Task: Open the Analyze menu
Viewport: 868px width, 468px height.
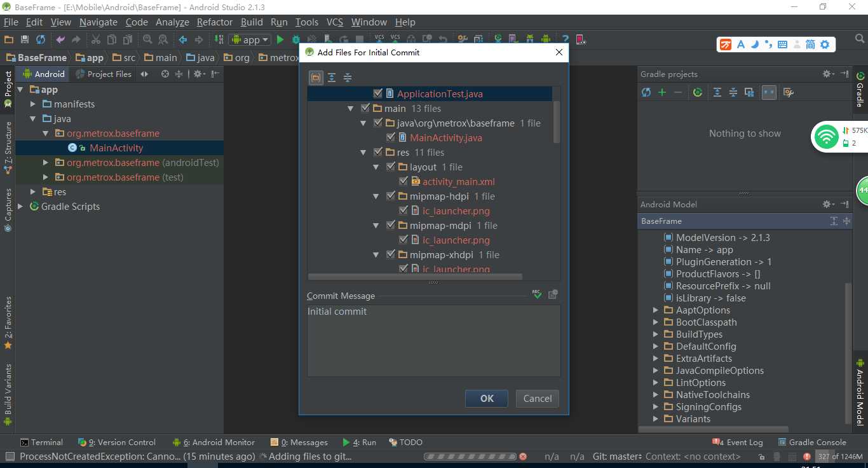Action: coord(172,22)
